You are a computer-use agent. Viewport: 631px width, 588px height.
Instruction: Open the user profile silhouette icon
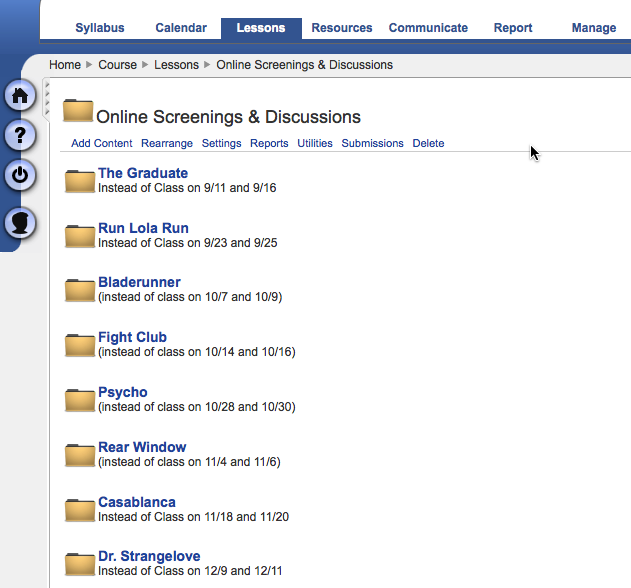(x=20, y=223)
